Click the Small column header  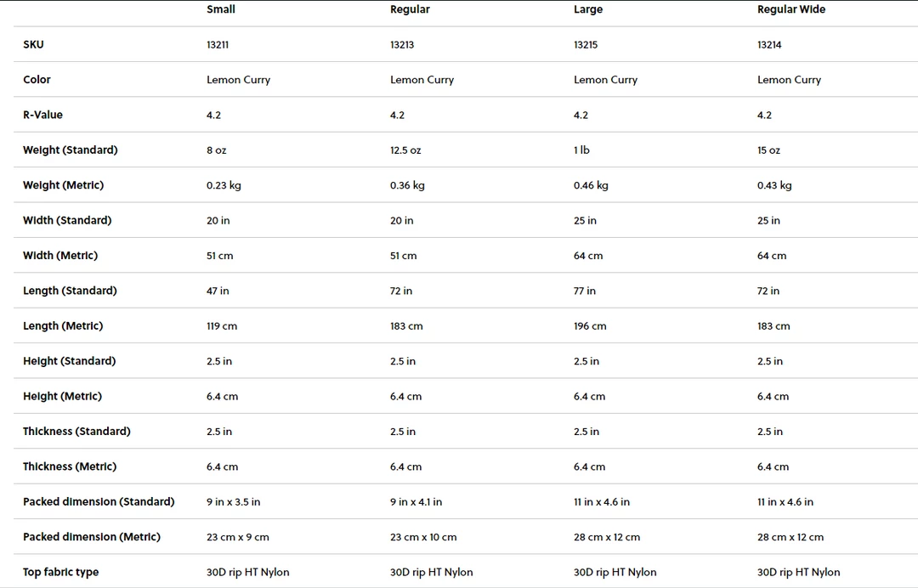221,9
